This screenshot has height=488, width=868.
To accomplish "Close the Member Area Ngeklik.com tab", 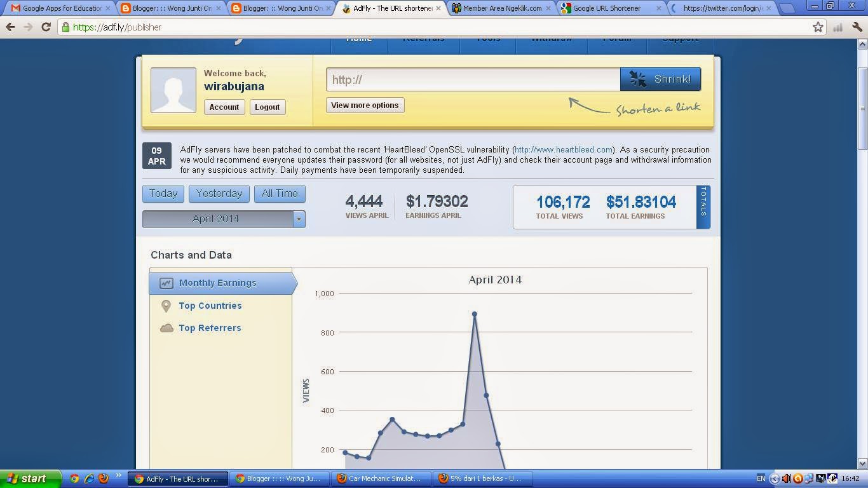I will (x=548, y=8).
